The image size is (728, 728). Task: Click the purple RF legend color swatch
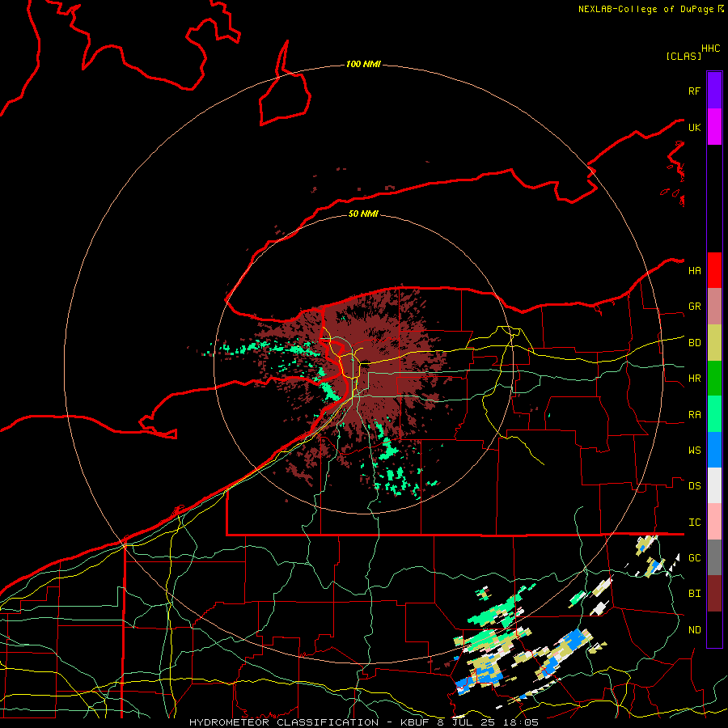coord(714,90)
